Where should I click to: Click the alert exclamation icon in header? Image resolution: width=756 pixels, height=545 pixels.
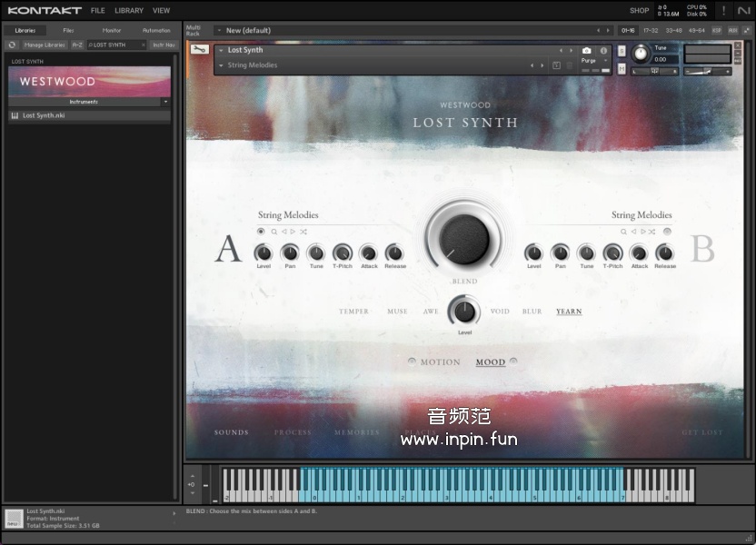(x=723, y=10)
